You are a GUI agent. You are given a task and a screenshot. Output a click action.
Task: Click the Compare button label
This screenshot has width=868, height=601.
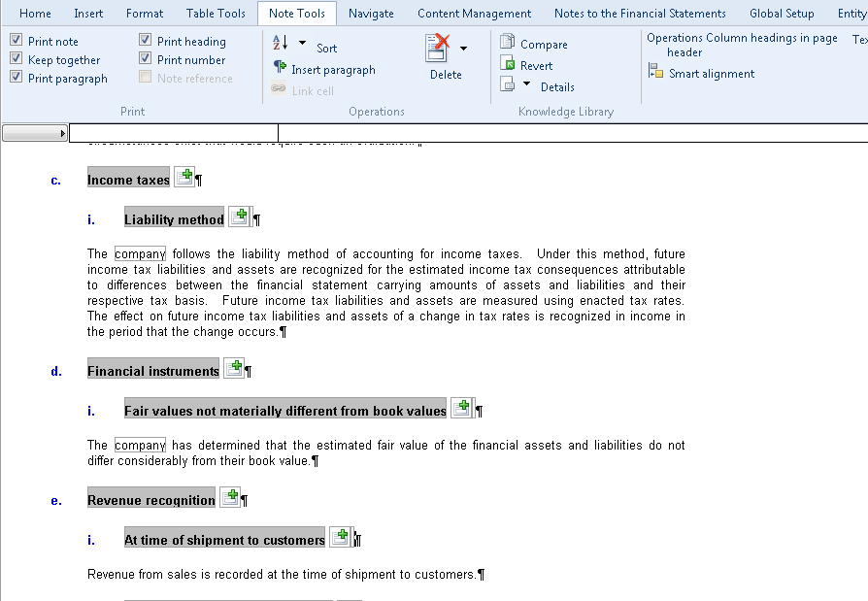pyautogui.click(x=544, y=45)
